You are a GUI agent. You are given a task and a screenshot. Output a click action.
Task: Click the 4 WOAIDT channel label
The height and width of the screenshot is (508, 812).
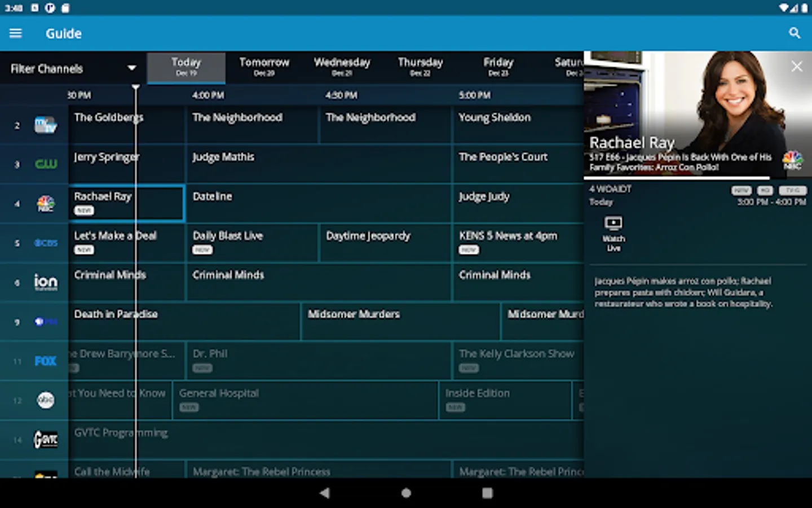point(611,189)
